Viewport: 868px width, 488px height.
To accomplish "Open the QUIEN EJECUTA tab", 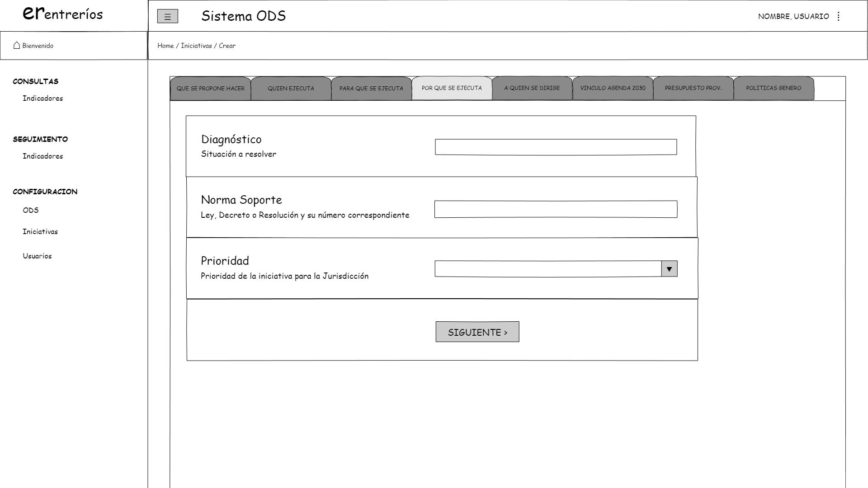I will (x=291, y=89).
